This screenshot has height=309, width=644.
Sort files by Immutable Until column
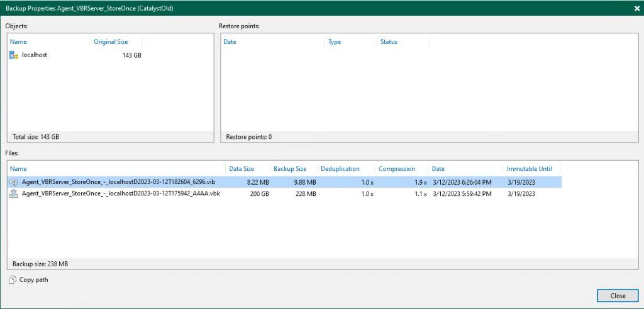(x=529, y=169)
